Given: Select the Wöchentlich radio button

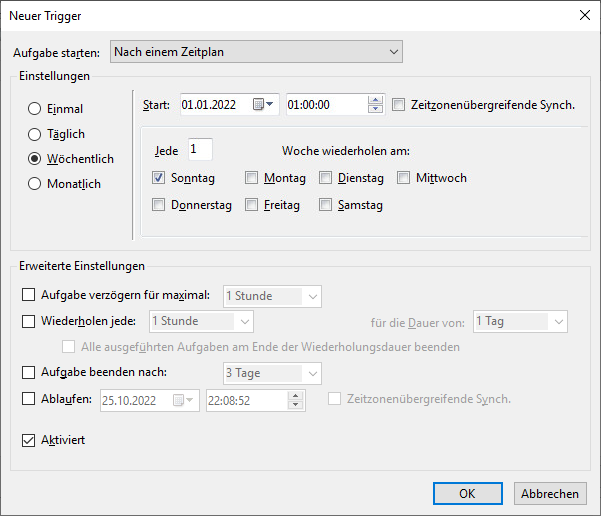Looking at the screenshot, I should tap(34, 159).
